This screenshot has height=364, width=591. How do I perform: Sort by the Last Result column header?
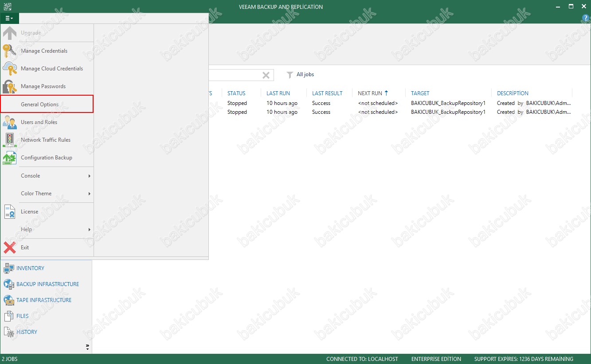tap(327, 93)
